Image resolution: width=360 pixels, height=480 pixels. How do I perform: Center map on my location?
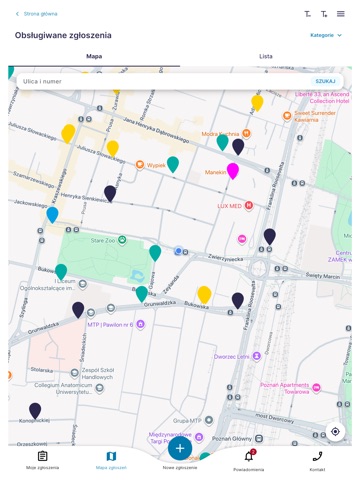coord(335,432)
